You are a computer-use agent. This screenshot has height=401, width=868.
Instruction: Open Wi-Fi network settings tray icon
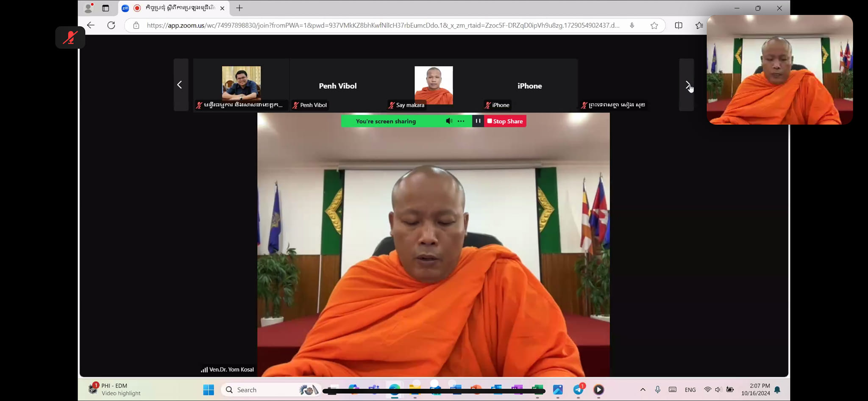[707, 390]
